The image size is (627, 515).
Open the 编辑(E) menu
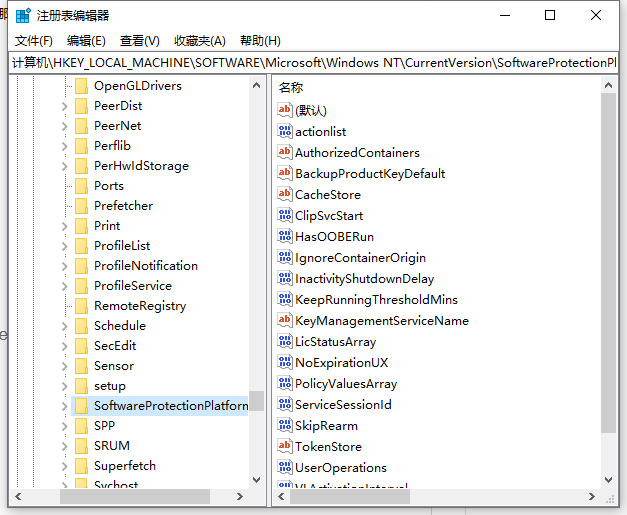[x=86, y=40]
